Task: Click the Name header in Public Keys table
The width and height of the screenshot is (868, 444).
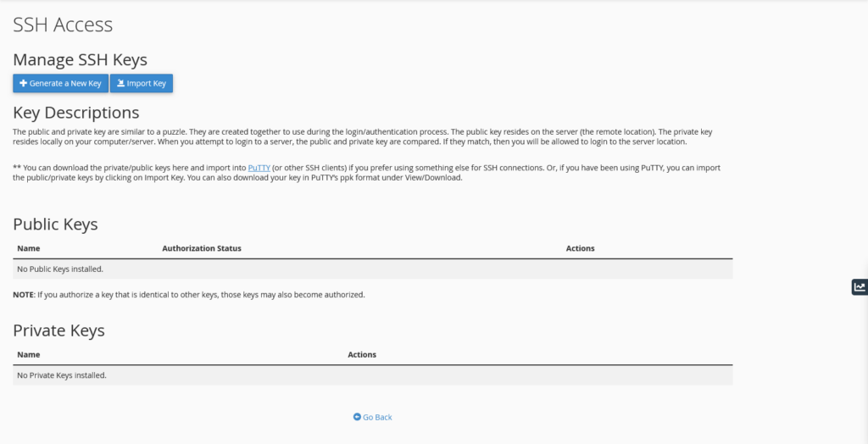Action: tap(29, 248)
